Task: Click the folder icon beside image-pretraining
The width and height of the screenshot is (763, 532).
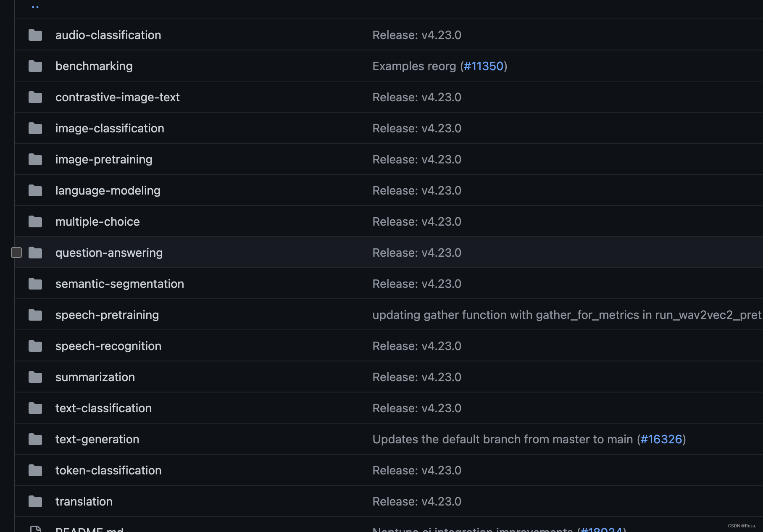Action: coord(35,159)
